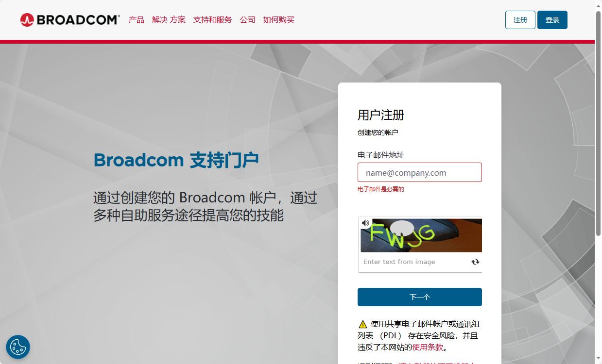Open the 解决方案 menu
The height and width of the screenshot is (364, 602).
tap(169, 20)
